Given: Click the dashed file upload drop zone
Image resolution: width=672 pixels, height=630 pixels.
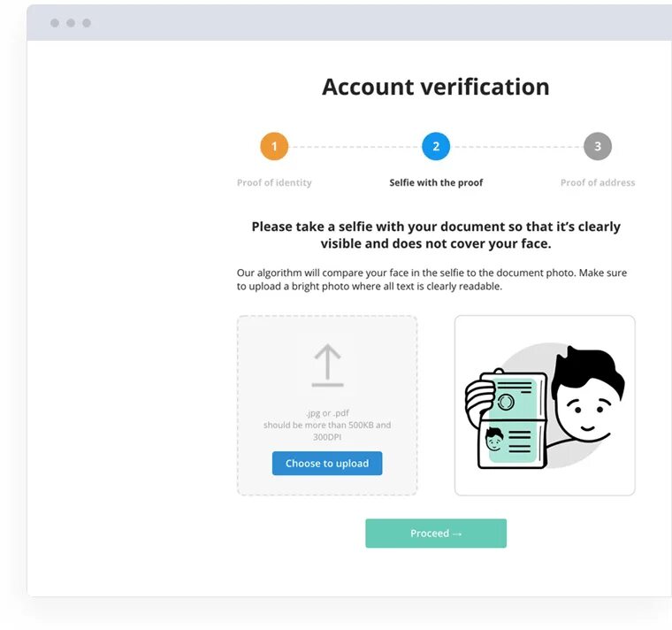Looking at the screenshot, I should (327, 405).
